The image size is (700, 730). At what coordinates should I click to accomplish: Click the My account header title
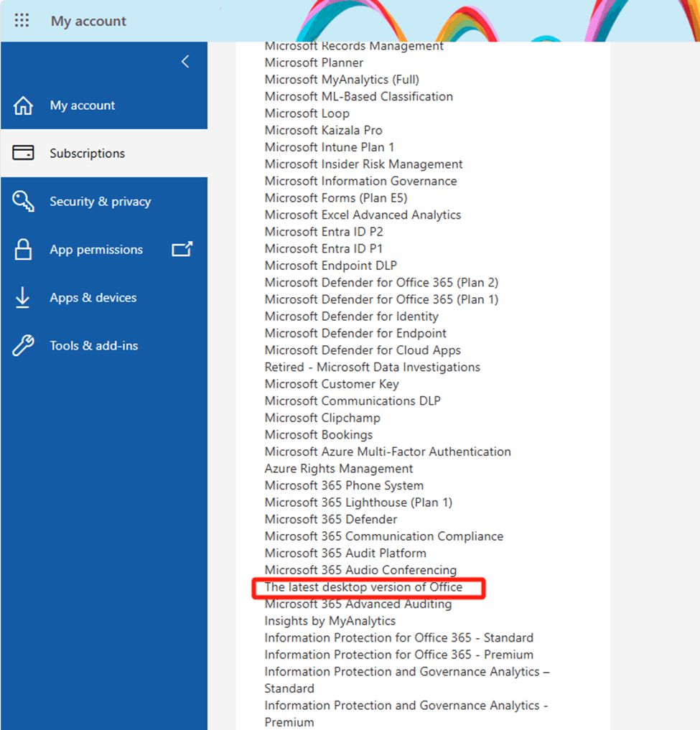88,21
